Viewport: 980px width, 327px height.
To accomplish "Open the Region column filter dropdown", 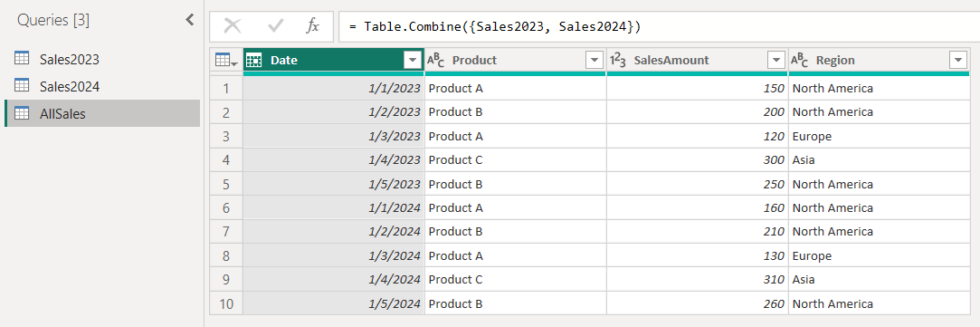I will click(957, 61).
